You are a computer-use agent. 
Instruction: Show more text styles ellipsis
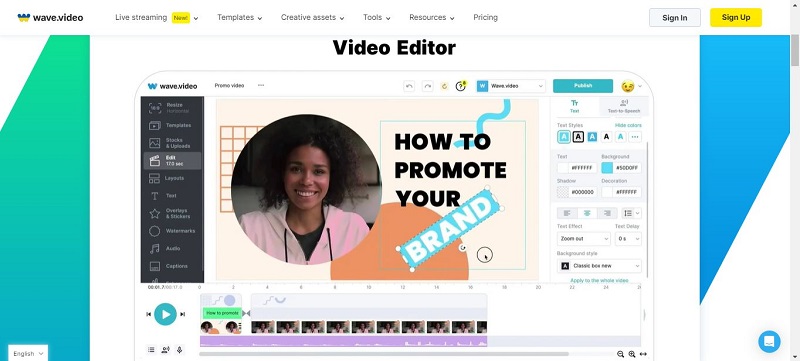point(635,137)
